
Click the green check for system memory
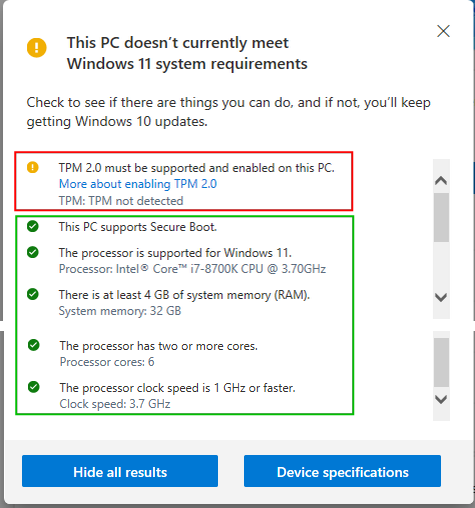click(x=33, y=294)
